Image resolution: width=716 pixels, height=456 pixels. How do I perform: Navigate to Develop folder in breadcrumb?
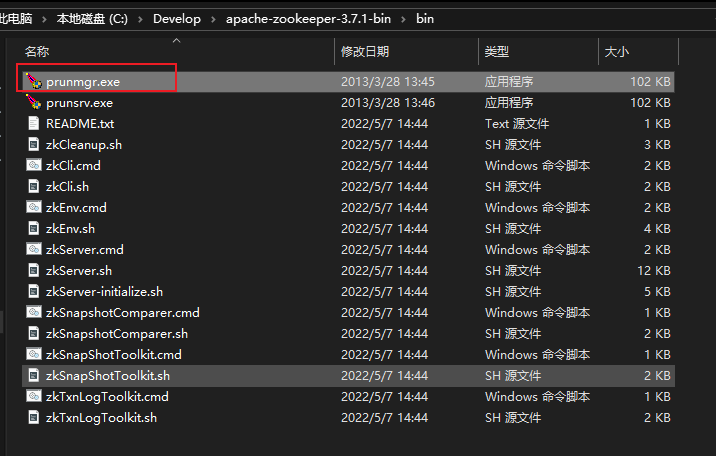(177, 19)
